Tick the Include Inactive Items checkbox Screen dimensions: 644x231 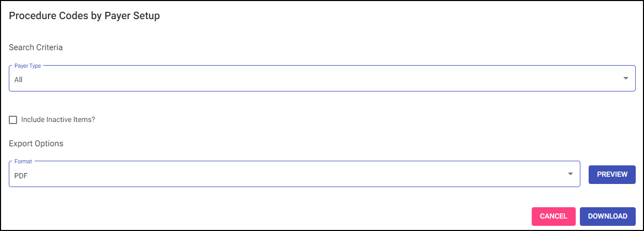[13, 120]
